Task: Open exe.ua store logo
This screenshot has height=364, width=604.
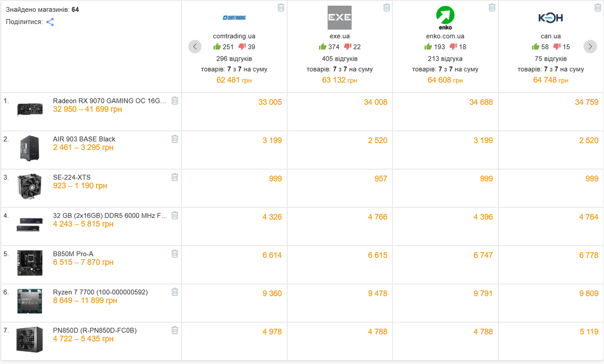Action: coord(340,18)
